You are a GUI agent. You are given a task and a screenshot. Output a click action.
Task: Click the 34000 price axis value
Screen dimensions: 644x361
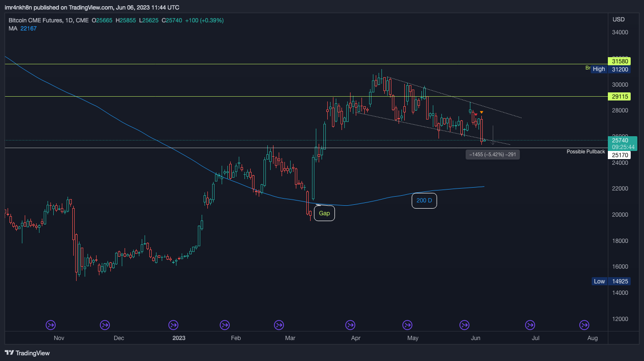pos(620,32)
